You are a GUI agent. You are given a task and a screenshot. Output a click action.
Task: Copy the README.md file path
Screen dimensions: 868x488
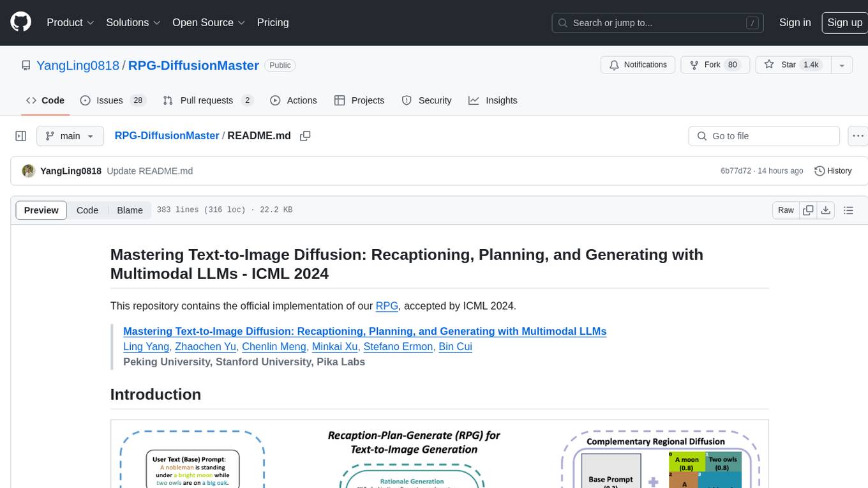coord(305,136)
